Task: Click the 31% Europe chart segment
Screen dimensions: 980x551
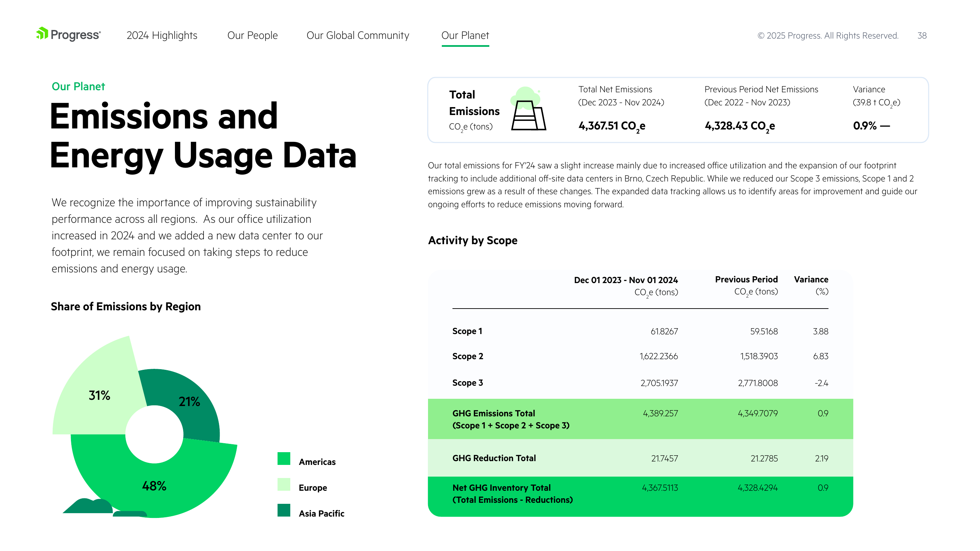Action: tap(99, 395)
